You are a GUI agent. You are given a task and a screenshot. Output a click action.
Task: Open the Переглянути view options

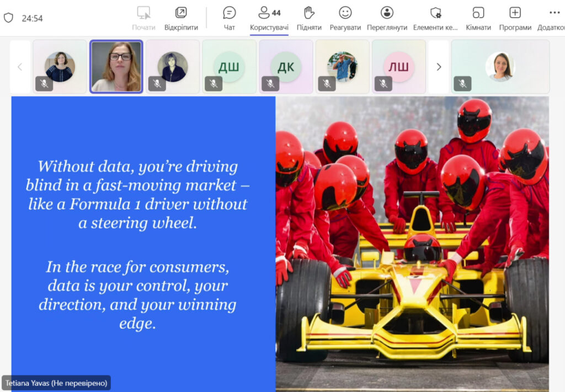pyautogui.click(x=387, y=18)
